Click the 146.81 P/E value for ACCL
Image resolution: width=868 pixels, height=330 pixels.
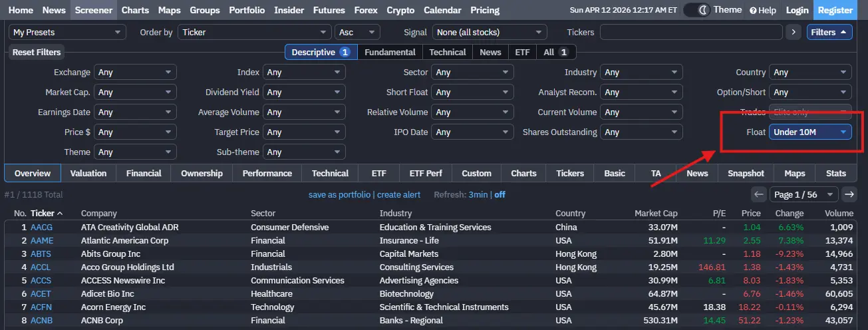[x=712, y=267]
